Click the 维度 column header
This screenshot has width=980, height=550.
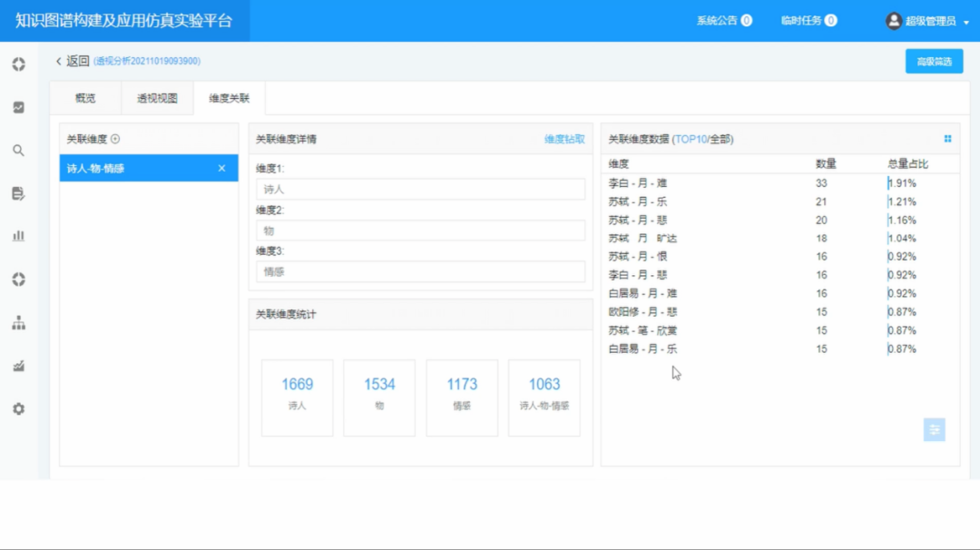pos(619,163)
